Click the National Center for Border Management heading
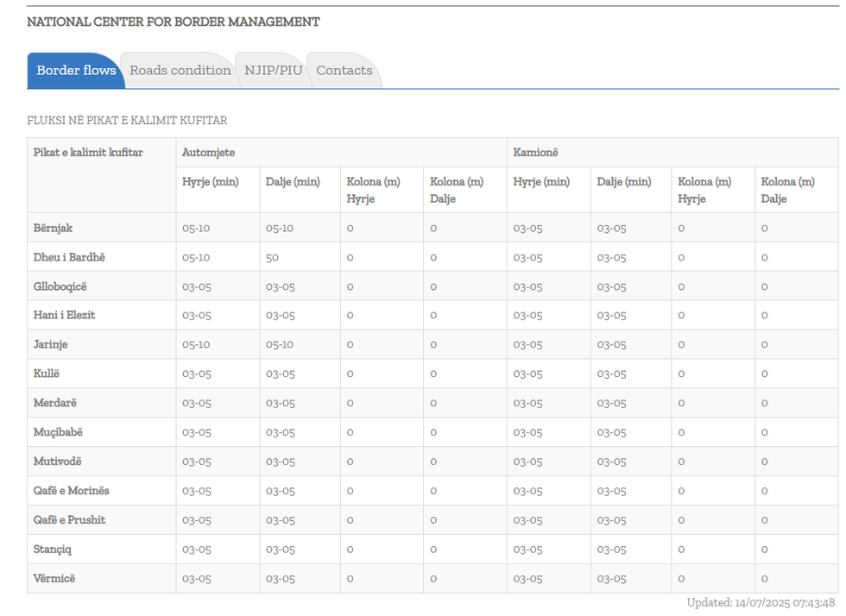The image size is (846, 616). coord(173,22)
